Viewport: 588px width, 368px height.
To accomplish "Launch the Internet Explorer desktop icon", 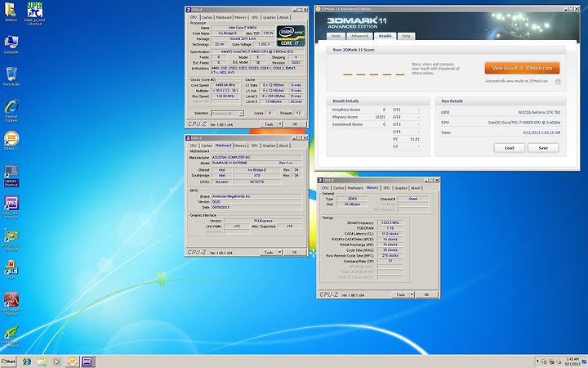I will click(11, 110).
